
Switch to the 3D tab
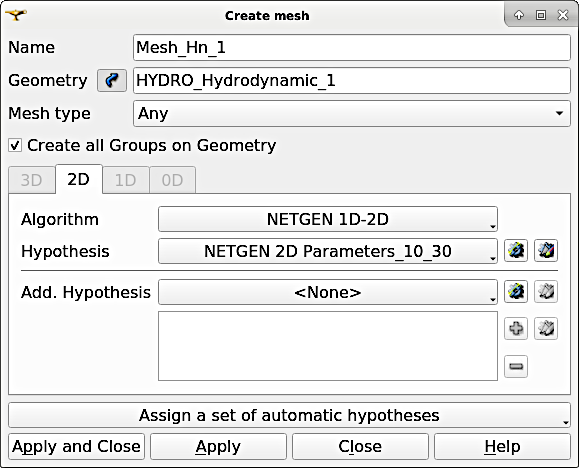[32, 180]
